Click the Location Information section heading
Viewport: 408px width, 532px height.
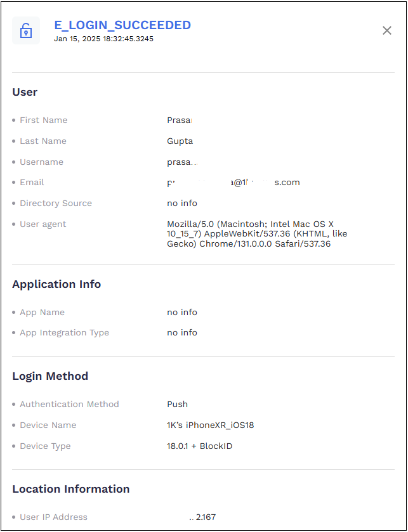point(70,489)
